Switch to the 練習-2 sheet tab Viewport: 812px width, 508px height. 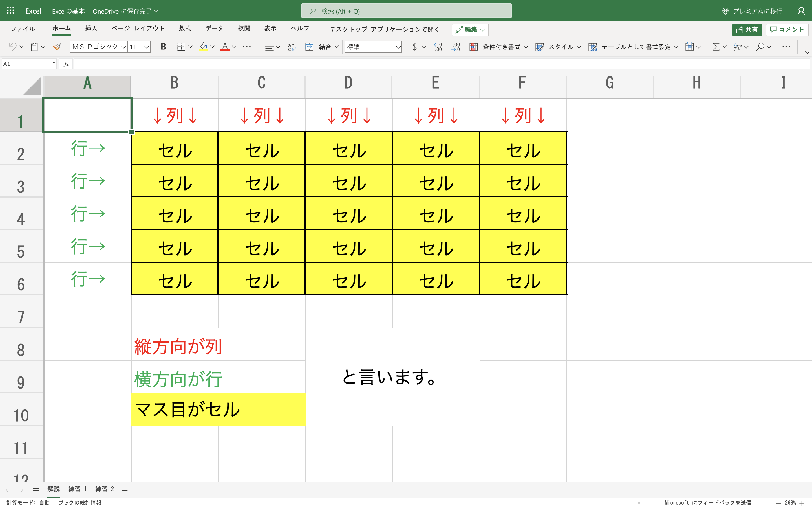(x=104, y=489)
